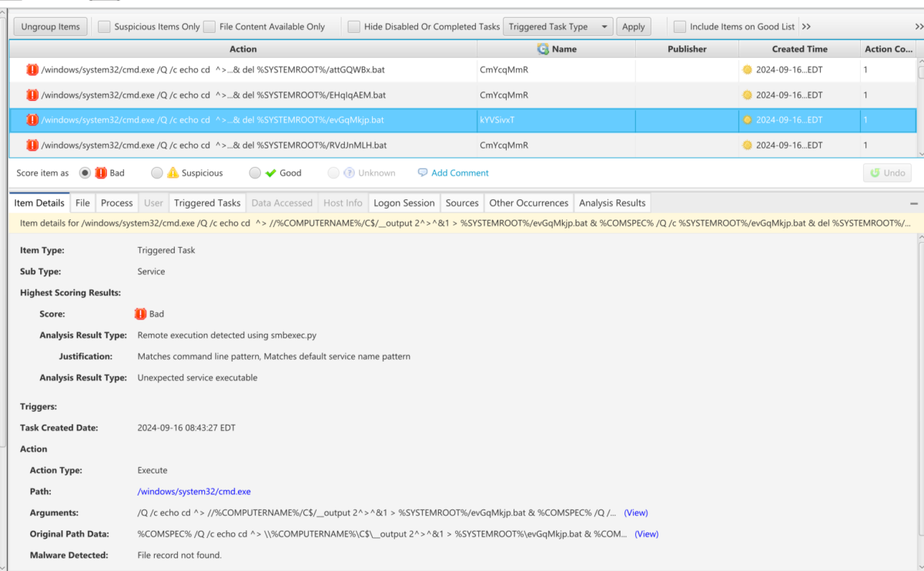Switch to the Process tab
Image resolution: width=924 pixels, height=571 pixels.
[116, 202]
